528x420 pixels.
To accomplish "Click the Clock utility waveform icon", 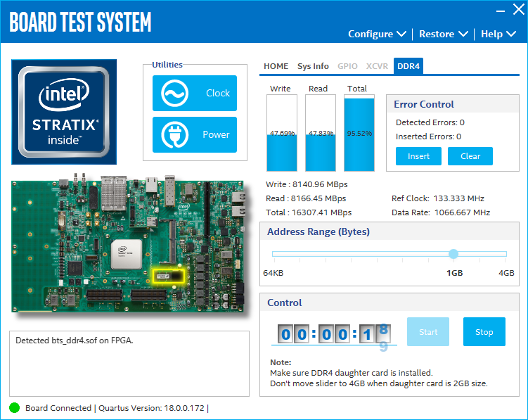I will click(174, 93).
